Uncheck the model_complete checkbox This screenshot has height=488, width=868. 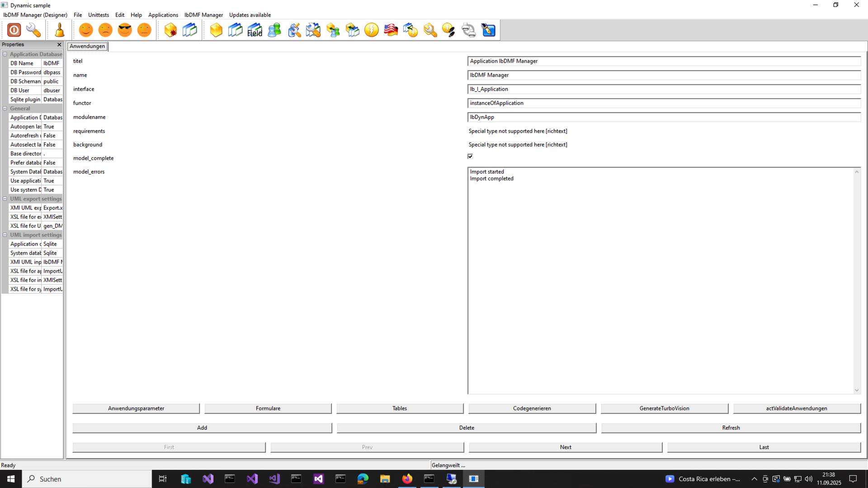coord(470,156)
